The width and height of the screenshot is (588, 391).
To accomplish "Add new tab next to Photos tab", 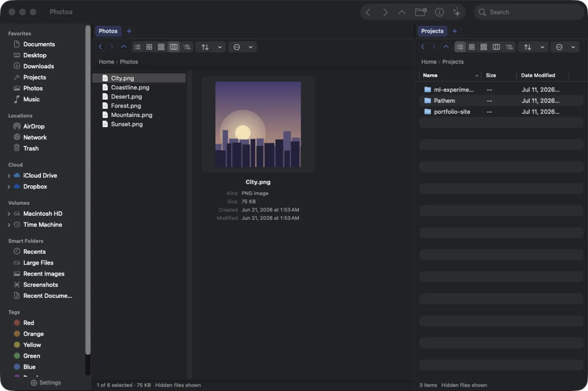I will pos(129,31).
